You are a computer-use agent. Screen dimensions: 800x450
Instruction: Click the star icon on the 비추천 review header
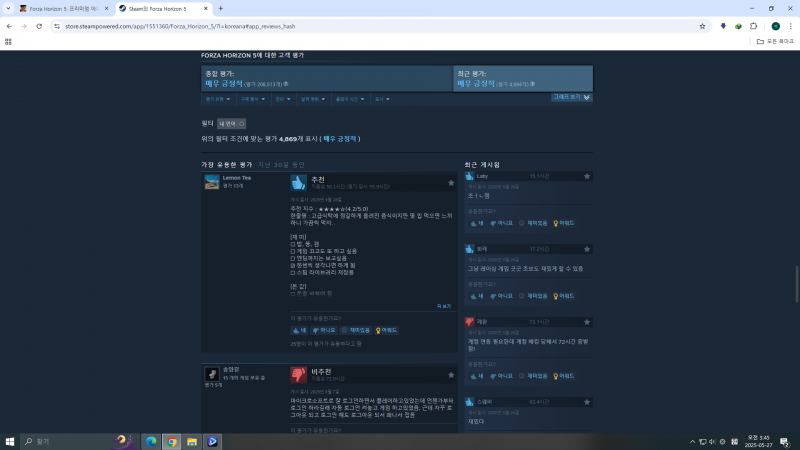tap(451, 375)
